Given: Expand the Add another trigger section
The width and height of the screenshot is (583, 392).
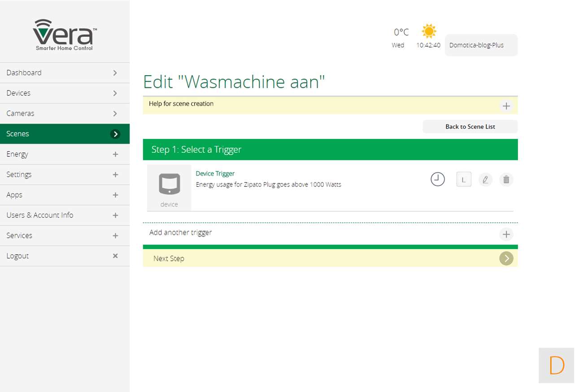Looking at the screenshot, I should (506, 234).
